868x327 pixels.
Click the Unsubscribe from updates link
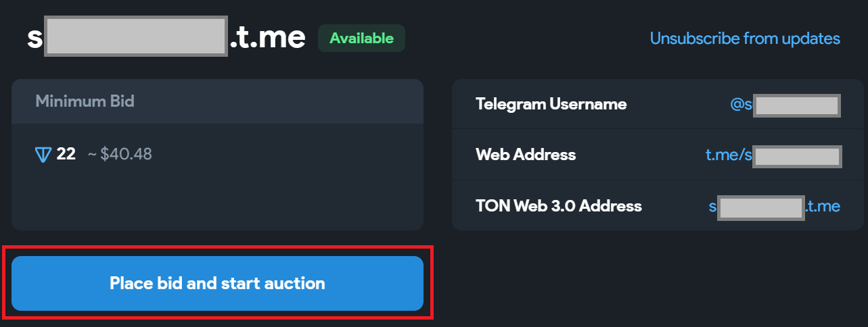click(745, 39)
